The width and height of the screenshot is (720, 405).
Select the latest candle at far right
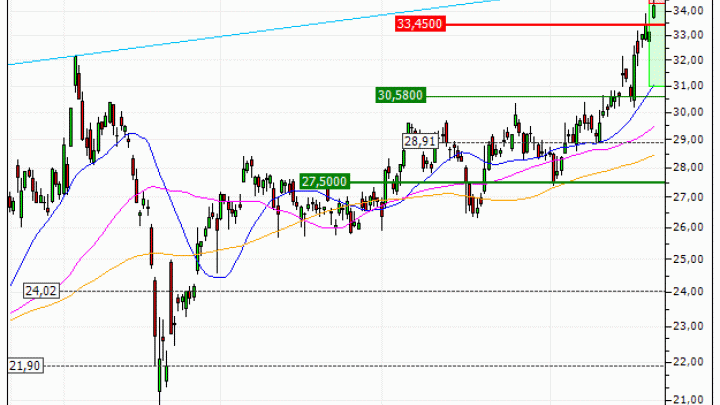point(655,10)
